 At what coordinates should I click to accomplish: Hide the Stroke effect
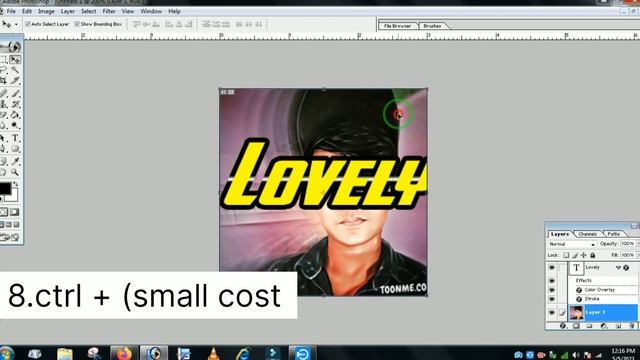(x=552, y=299)
